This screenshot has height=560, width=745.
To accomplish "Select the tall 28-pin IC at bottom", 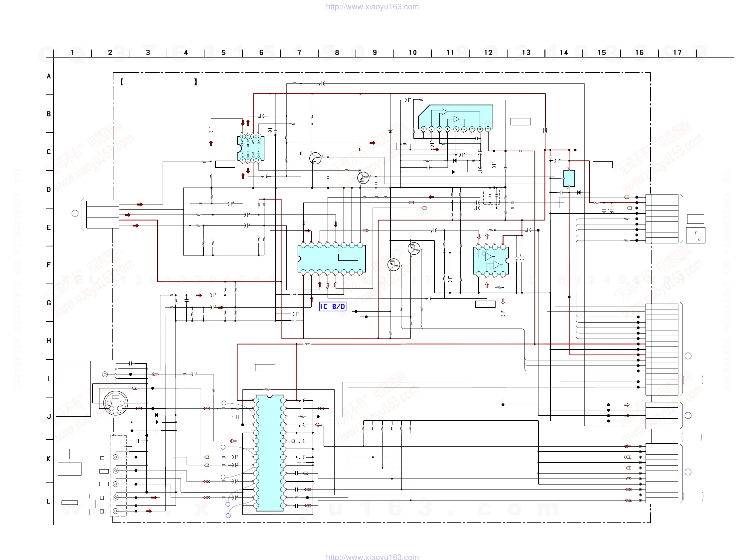I will (x=269, y=453).
